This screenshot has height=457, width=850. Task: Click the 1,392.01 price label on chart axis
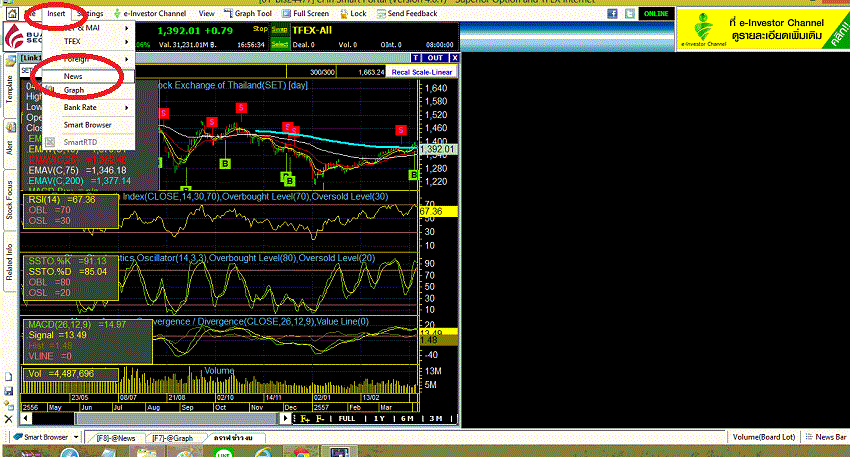pos(437,149)
